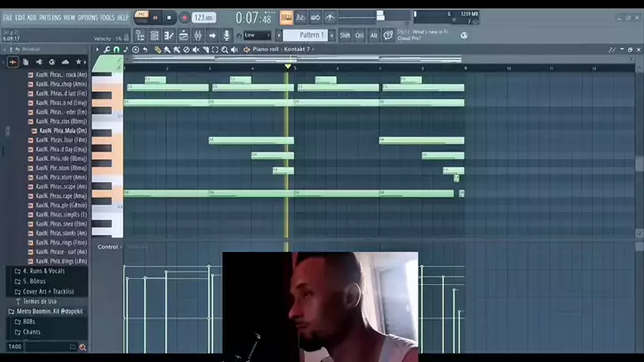Image resolution: width=644 pixels, height=362 pixels.
Task: Click the help question mark icon
Action: click(388, 36)
